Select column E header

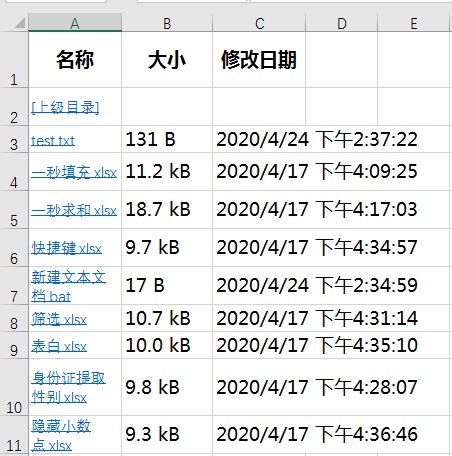pos(414,23)
